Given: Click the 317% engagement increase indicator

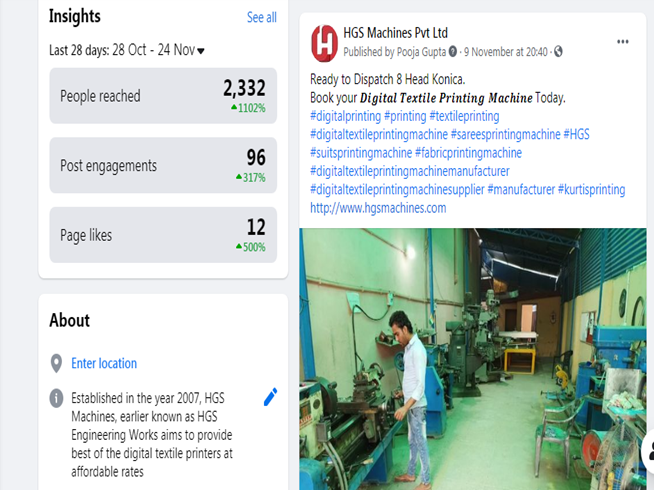Looking at the screenshot, I should (x=250, y=178).
